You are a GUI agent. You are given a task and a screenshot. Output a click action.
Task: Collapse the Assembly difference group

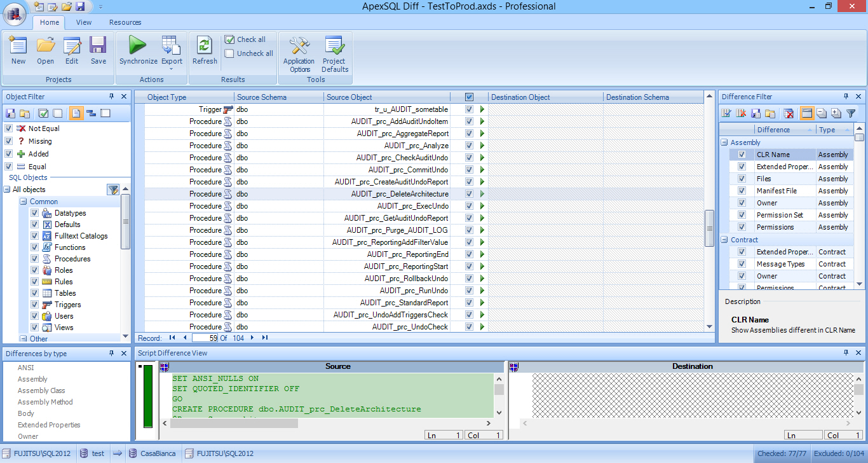tap(724, 142)
